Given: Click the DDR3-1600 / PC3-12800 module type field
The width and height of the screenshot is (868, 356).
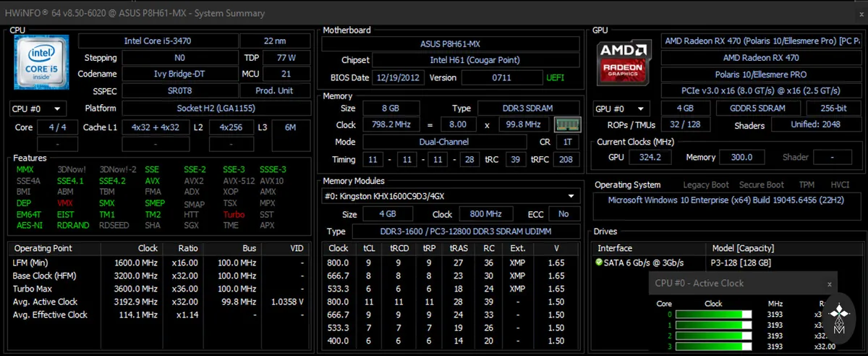Looking at the screenshot, I should click(466, 232).
